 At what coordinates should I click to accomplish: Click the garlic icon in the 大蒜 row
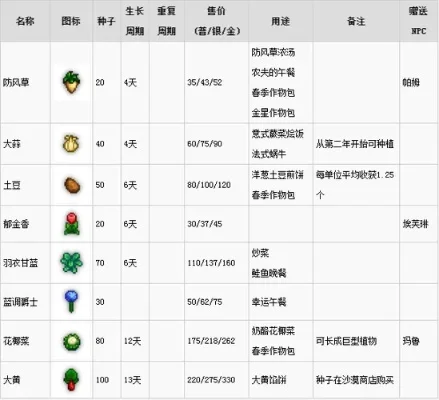point(71,144)
